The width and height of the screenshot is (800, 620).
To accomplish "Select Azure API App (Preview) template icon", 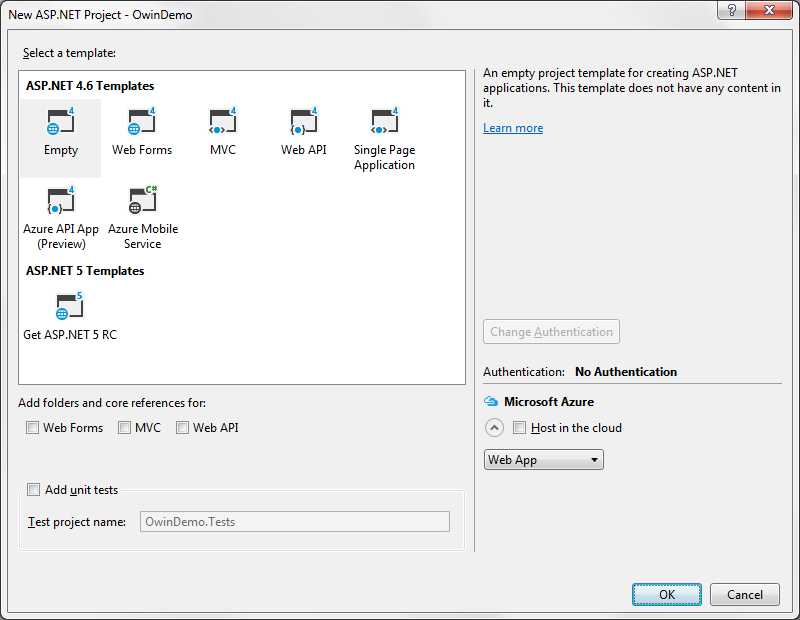I will tap(61, 200).
